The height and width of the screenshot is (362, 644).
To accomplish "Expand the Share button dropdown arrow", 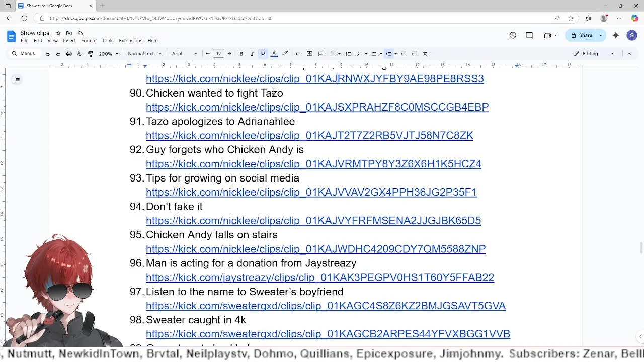I will tap(600, 35).
